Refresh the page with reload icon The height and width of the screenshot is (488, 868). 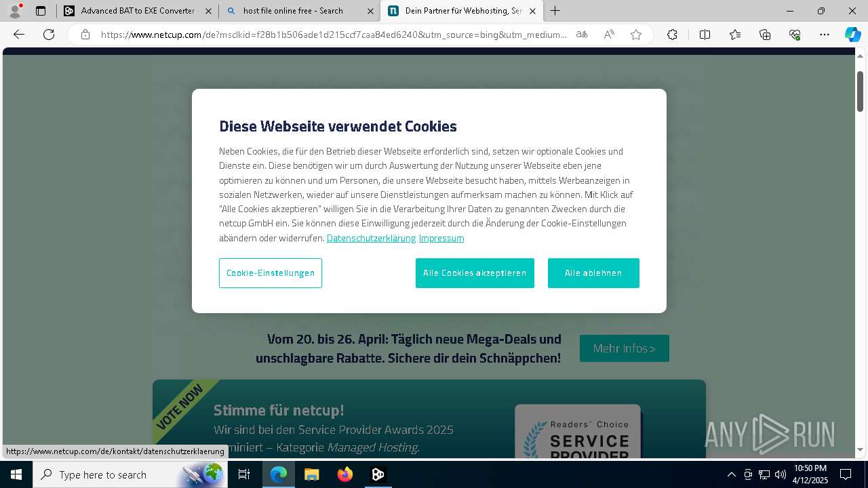pyautogui.click(x=49, y=35)
